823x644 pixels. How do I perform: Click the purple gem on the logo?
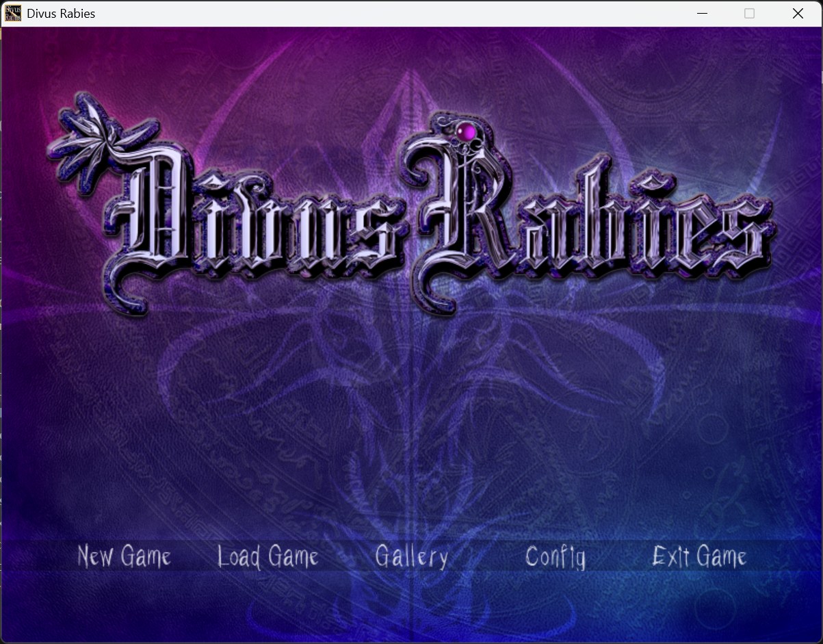pyautogui.click(x=466, y=131)
